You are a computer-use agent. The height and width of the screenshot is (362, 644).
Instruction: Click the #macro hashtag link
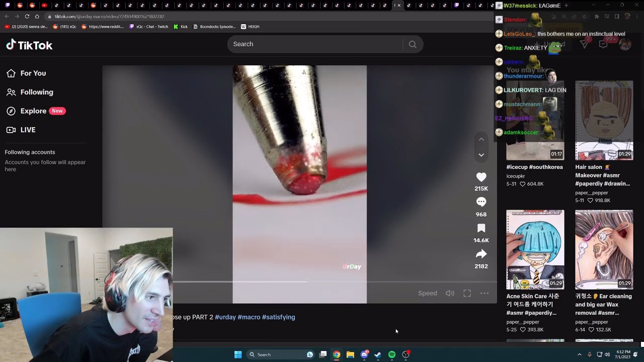tap(249, 317)
